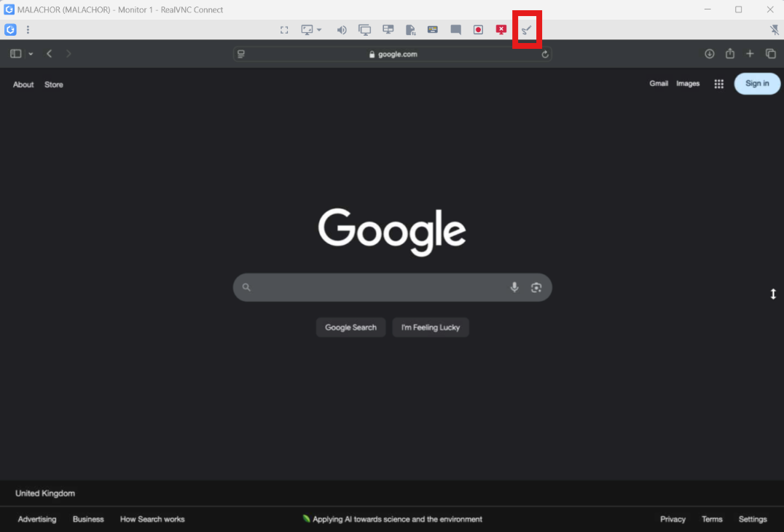Toggle remote audio with the speaker icon
The image size is (784, 532).
coord(342,30)
